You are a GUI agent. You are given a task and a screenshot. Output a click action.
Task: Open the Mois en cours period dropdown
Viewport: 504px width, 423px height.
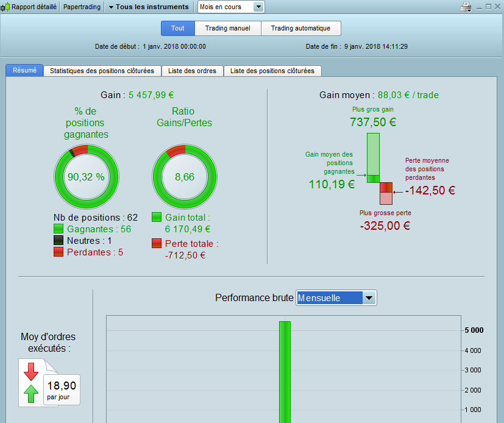coord(231,7)
